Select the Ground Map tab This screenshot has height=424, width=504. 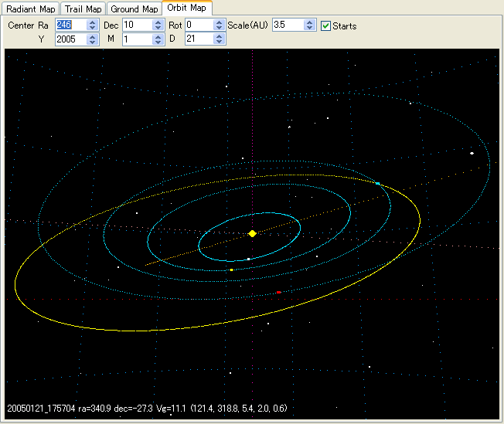pyautogui.click(x=134, y=9)
